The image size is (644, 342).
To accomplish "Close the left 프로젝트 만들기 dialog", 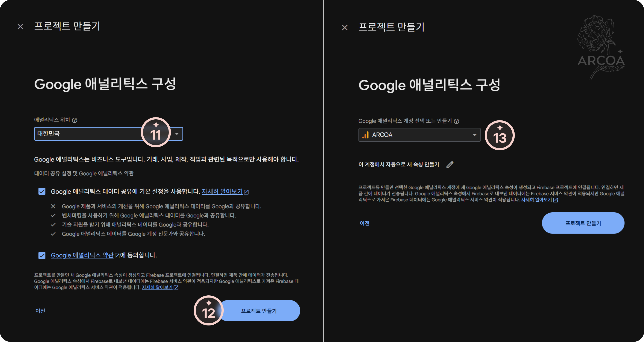I will pyautogui.click(x=20, y=26).
